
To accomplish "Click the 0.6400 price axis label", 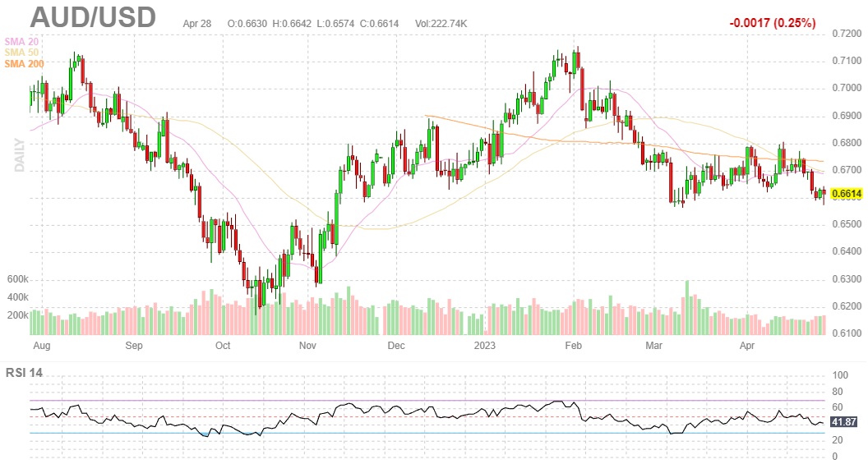I will pyautogui.click(x=847, y=251).
